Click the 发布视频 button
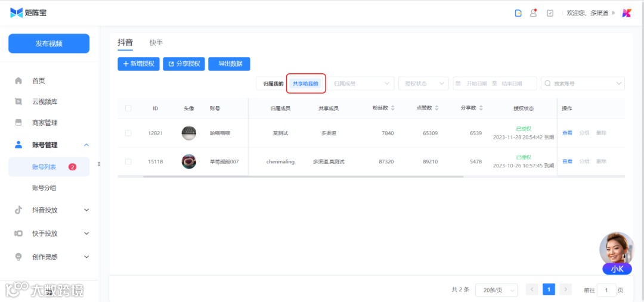The width and height of the screenshot is (644, 302). click(x=49, y=43)
